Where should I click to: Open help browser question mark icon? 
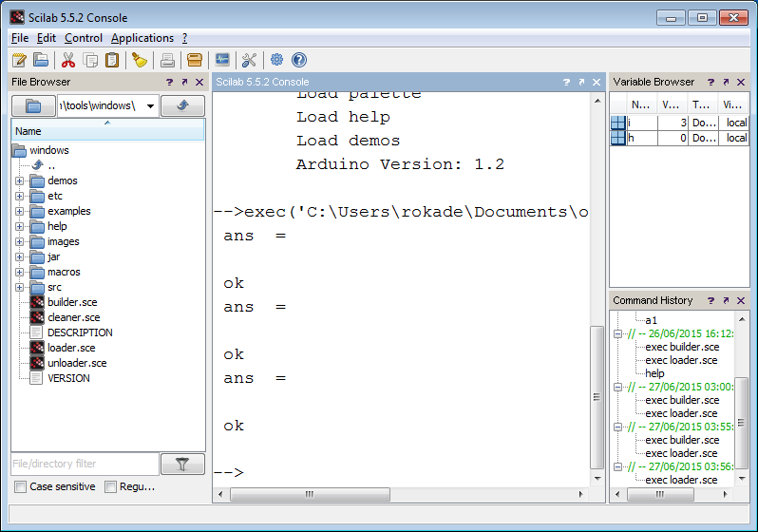(299, 60)
